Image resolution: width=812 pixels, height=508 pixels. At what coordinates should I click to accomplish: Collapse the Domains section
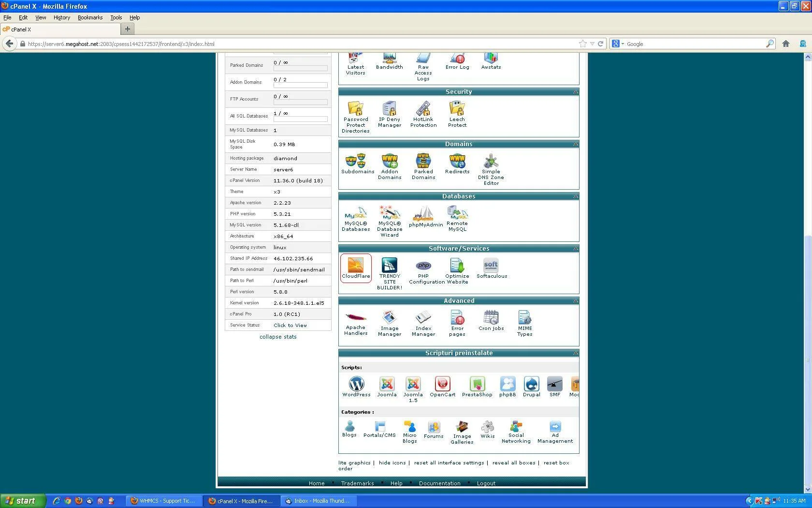click(x=576, y=144)
